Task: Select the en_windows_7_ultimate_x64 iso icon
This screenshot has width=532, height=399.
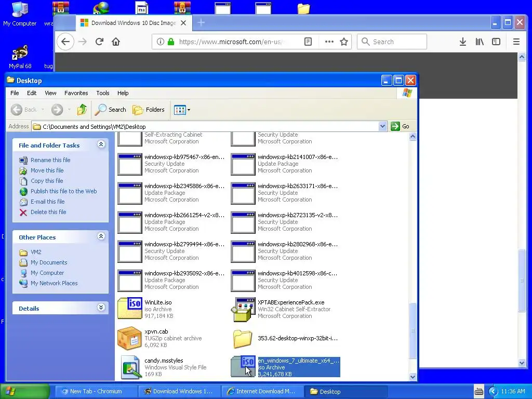Action: pos(243,366)
